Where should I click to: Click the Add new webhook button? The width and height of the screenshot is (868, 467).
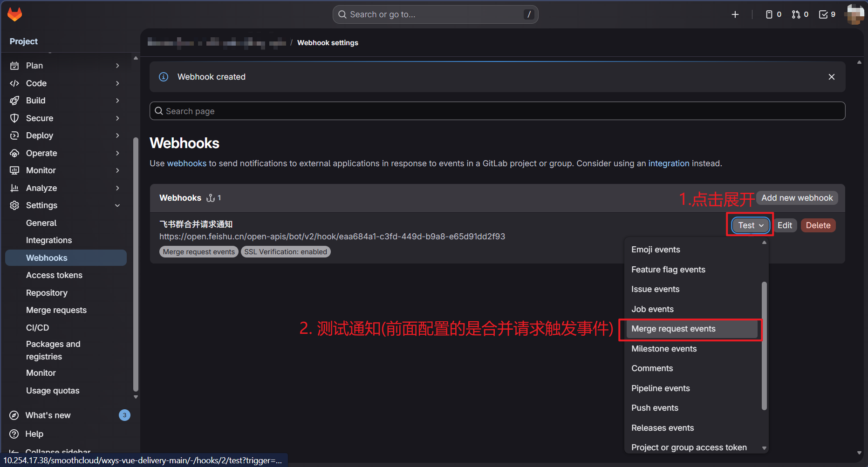click(x=797, y=198)
